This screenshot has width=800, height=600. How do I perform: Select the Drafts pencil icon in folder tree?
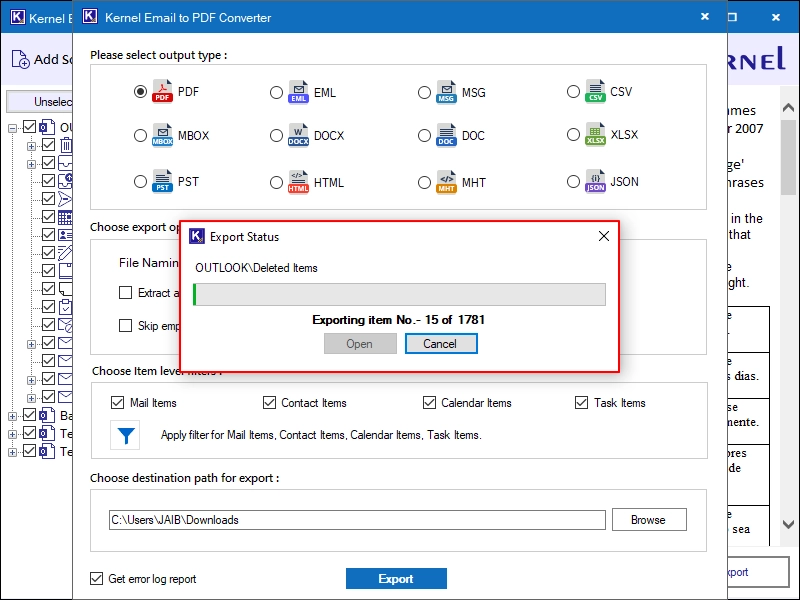click(x=65, y=253)
